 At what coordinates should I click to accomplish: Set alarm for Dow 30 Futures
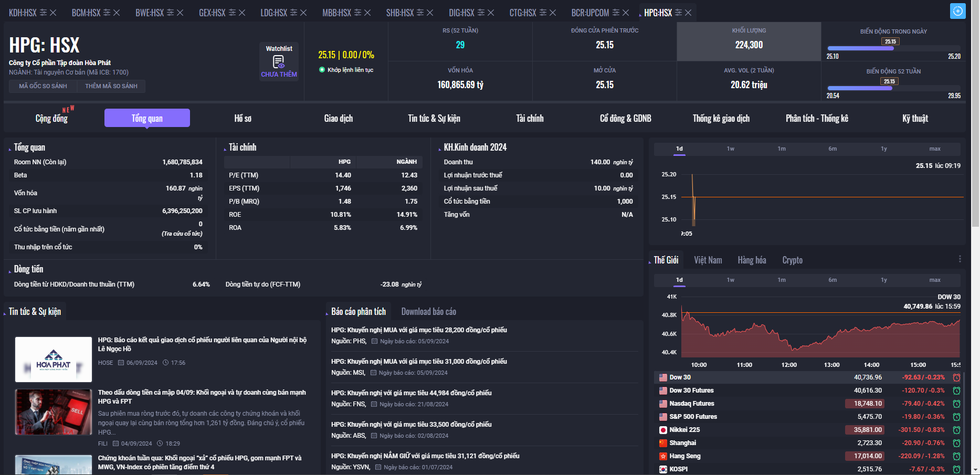coord(956,390)
